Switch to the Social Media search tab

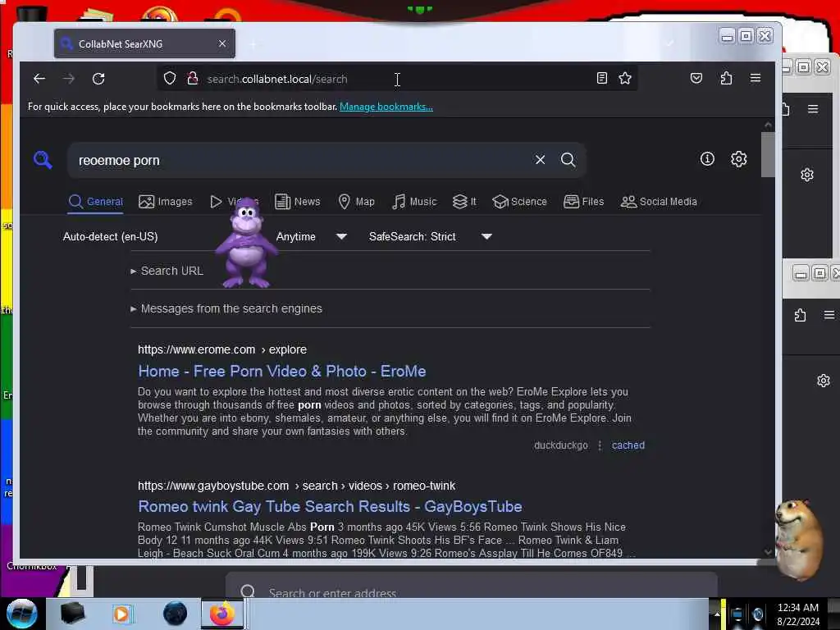tap(659, 202)
